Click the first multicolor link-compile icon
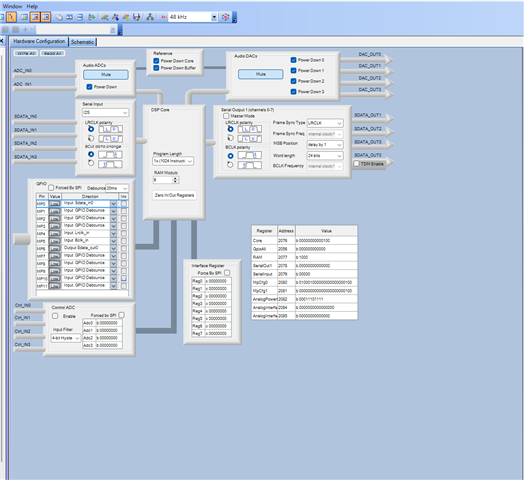 (x=105, y=17)
